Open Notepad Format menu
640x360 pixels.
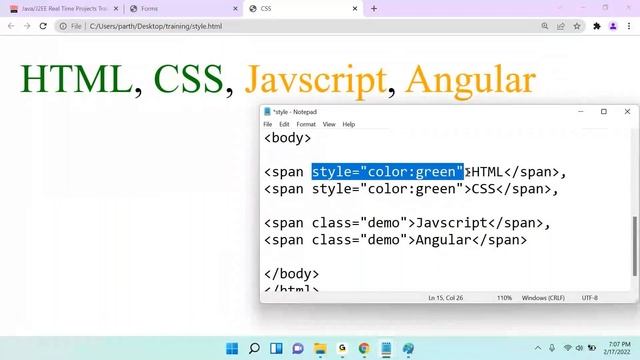point(306,124)
